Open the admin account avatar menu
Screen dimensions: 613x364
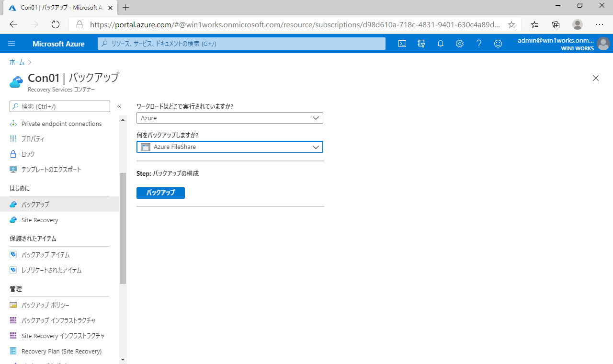coord(603,44)
